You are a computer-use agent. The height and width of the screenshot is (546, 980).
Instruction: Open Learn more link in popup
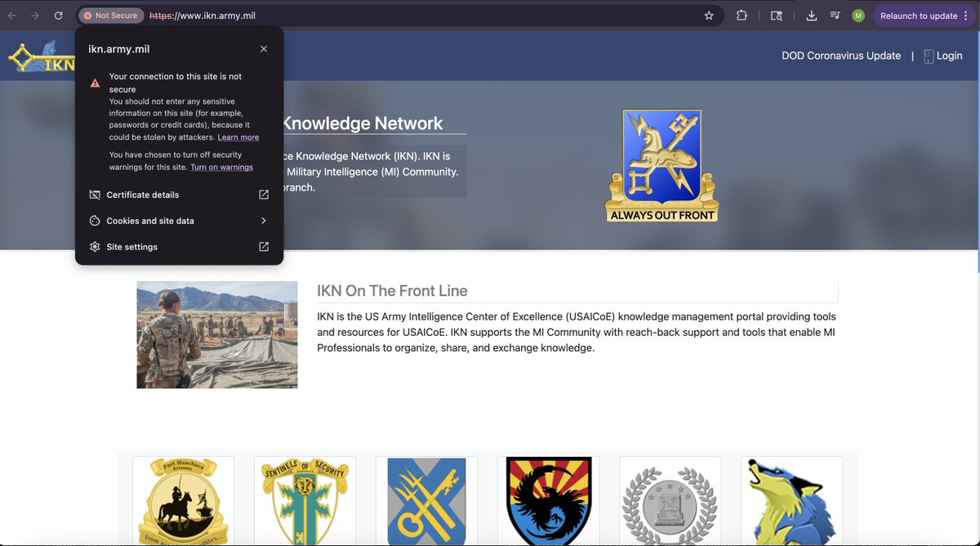tap(238, 137)
